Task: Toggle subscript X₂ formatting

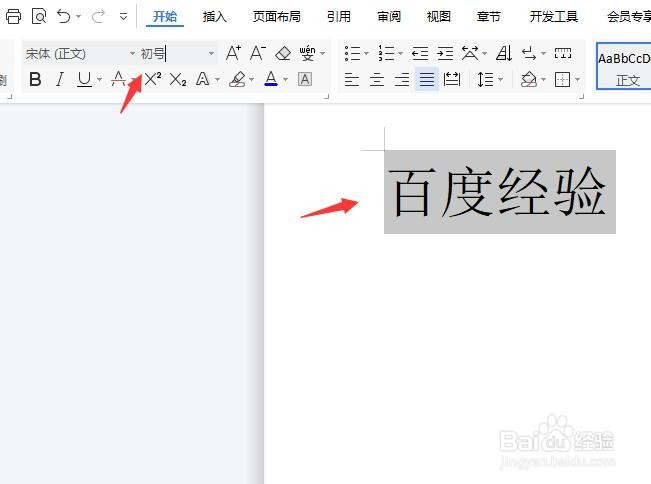Action: click(x=178, y=79)
